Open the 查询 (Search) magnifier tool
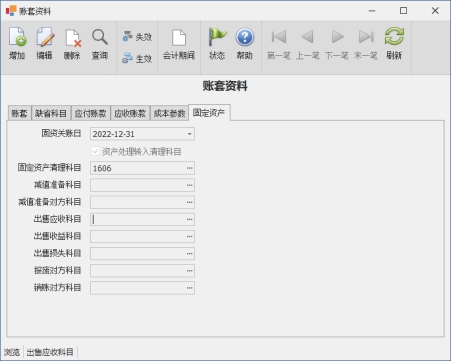Screen dimensions: 452x362 click(x=100, y=37)
